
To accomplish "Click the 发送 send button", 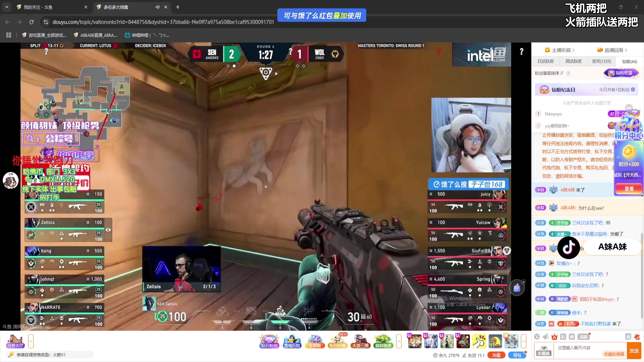I will 634,351.
